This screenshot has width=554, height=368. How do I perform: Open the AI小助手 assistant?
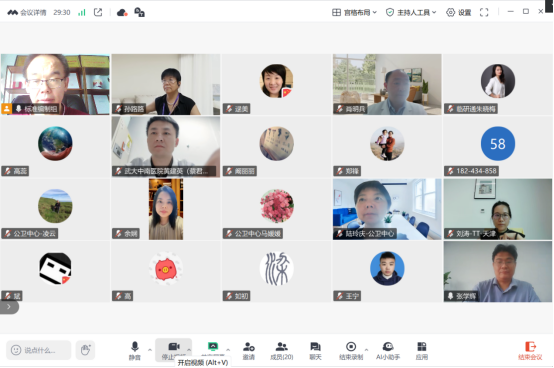coord(388,350)
